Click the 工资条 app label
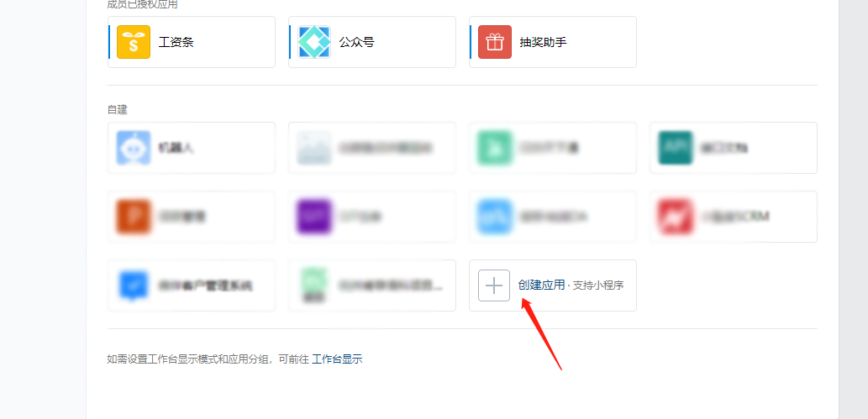868x419 pixels. 176,42
